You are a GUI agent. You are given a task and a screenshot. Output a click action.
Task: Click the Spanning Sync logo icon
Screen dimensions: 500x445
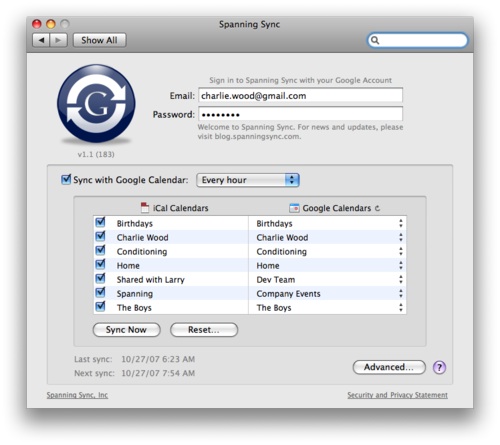coord(96,104)
